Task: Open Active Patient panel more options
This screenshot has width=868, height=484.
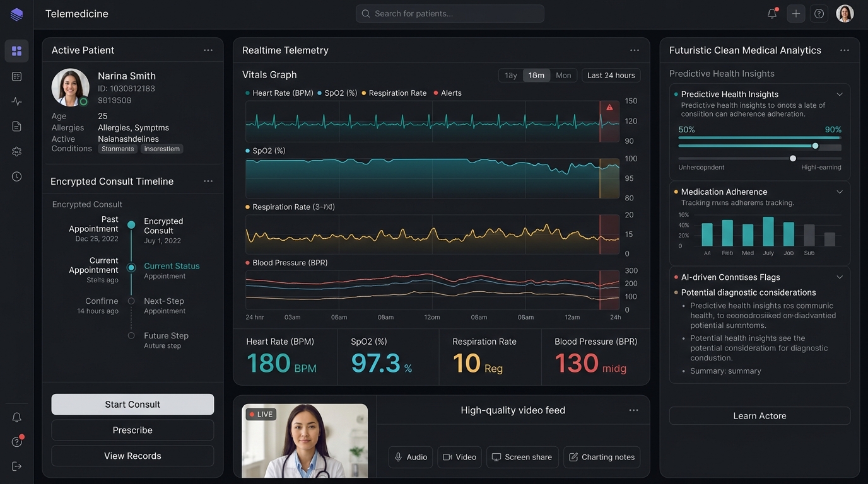Action: point(208,50)
